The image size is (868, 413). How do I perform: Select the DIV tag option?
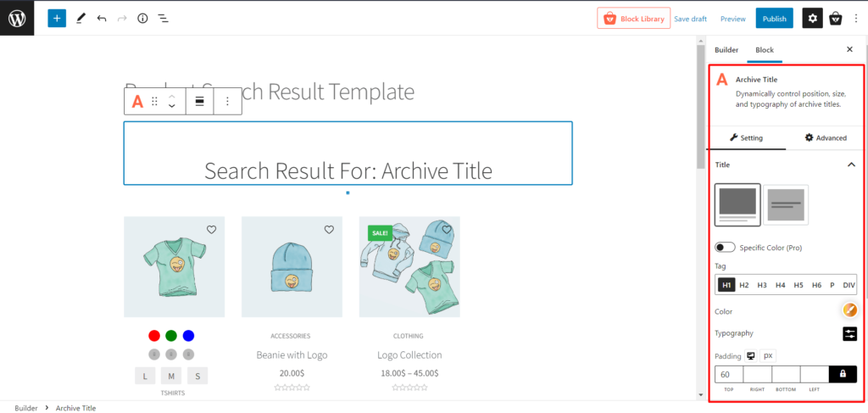[x=849, y=285]
